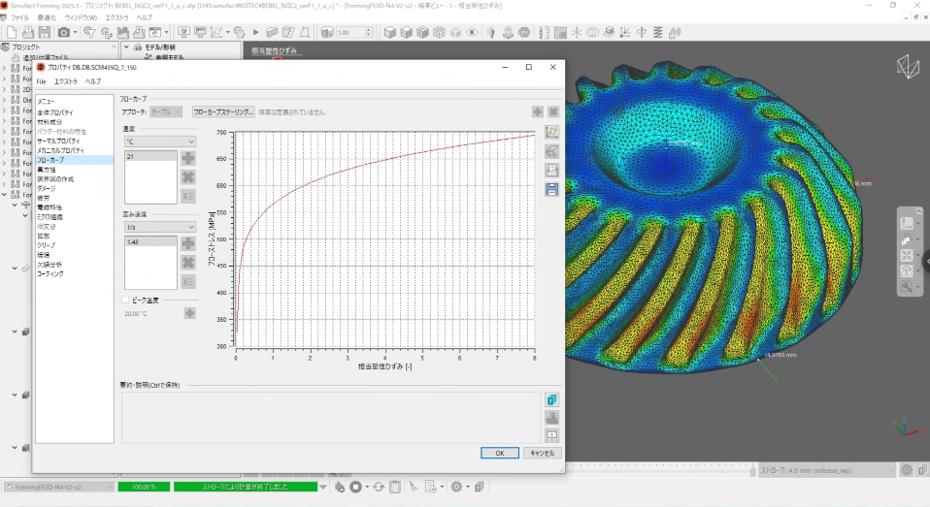
Task: Open the strain rate unit 1/s dropdown
Action: pos(160,227)
